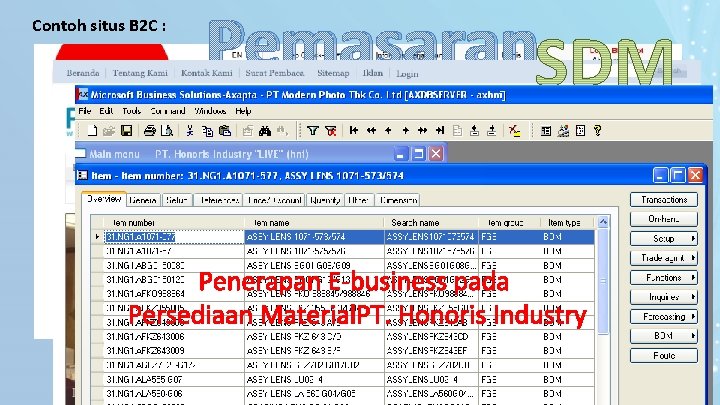Click the Transactions button

(664, 200)
